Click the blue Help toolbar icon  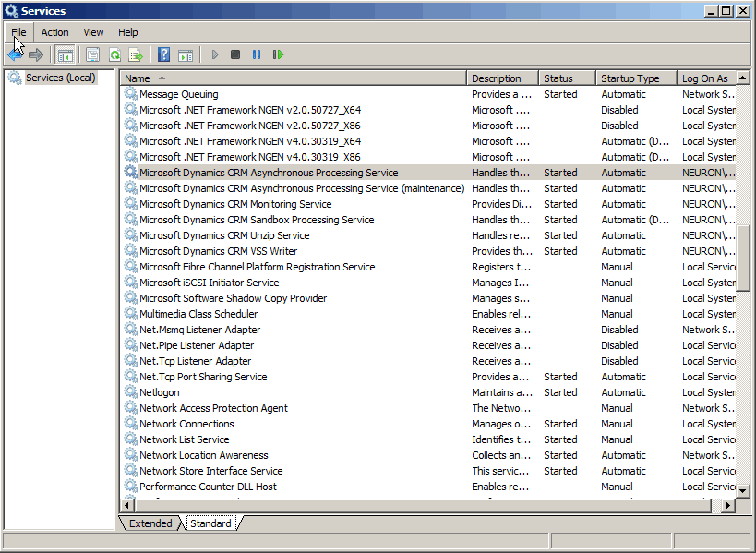click(164, 54)
